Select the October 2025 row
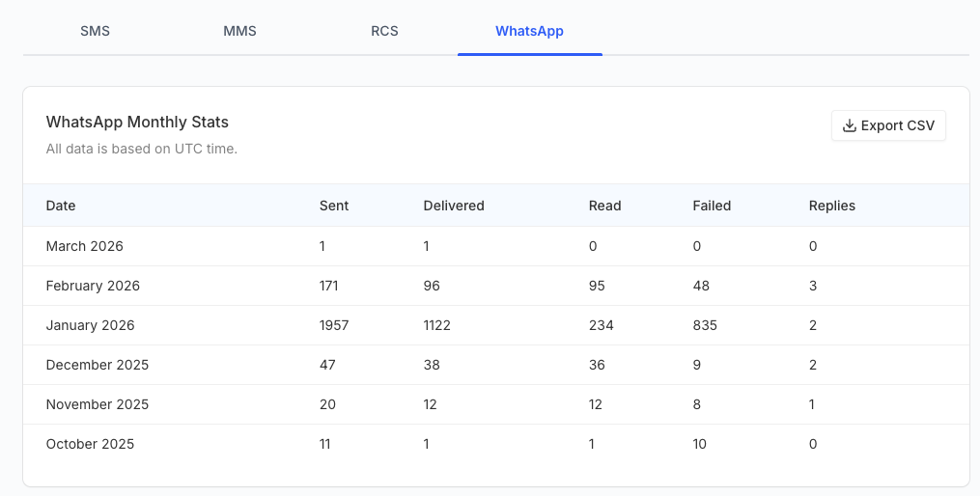The height and width of the screenshot is (496, 980). point(496,444)
